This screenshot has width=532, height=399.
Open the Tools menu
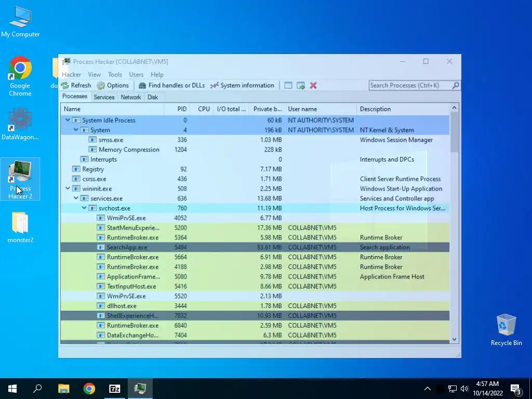pyautogui.click(x=115, y=75)
